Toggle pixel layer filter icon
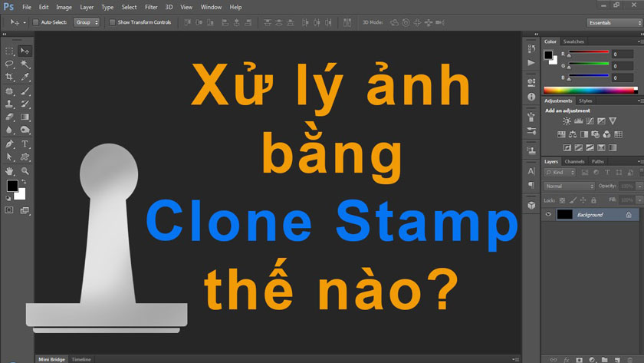 point(585,173)
